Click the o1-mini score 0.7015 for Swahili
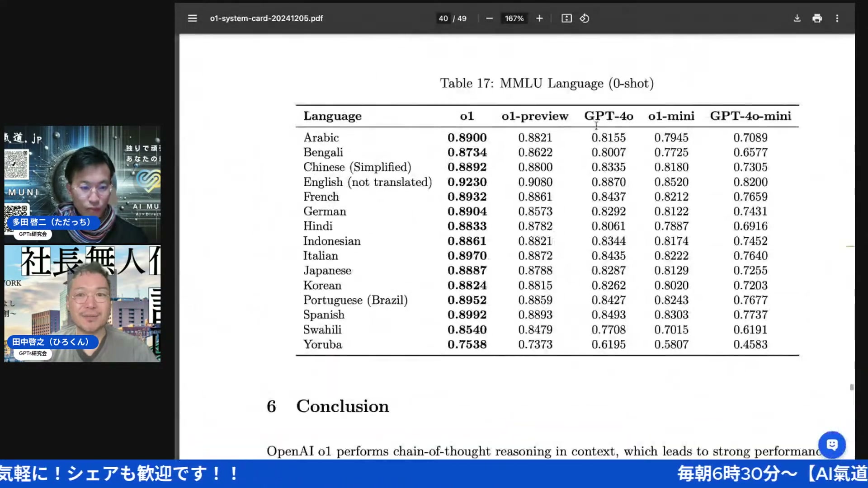Viewport: 868px width, 488px height. coord(671,330)
